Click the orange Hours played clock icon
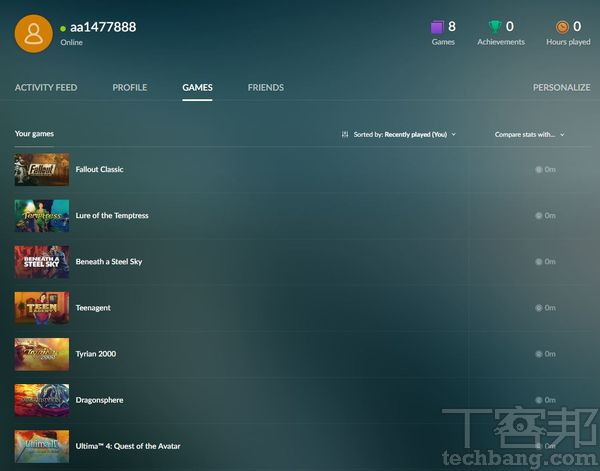This screenshot has width=600, height=471. (x=562, y=27)
